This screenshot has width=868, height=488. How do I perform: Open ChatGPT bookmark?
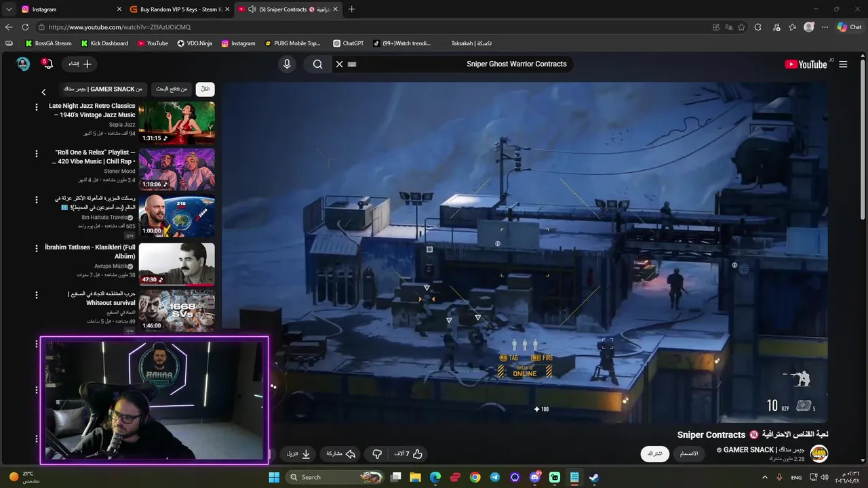click(x=349, y=43)
